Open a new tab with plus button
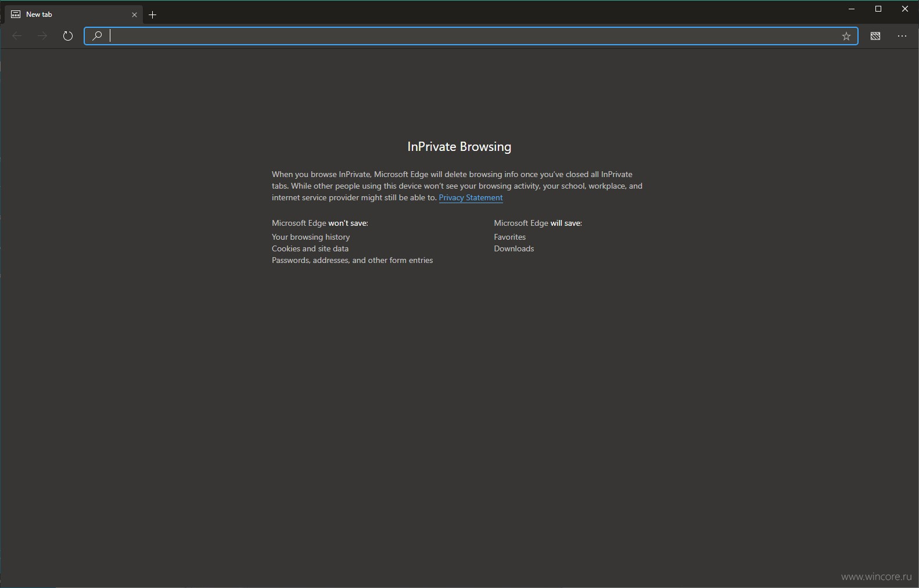This screenshot has height=588, width=919. [153, 15]
